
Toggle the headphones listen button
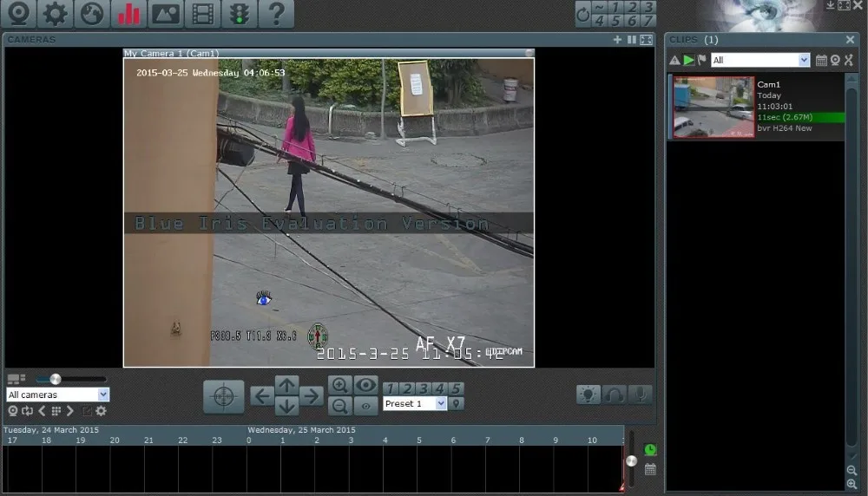click(x=615, y=395)
